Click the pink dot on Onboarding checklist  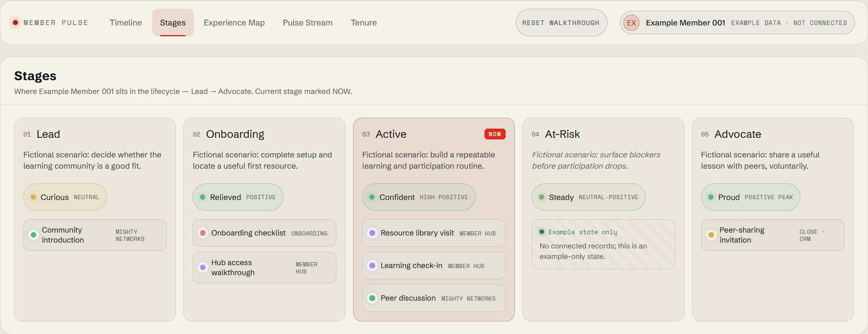[x=203, y=233]
